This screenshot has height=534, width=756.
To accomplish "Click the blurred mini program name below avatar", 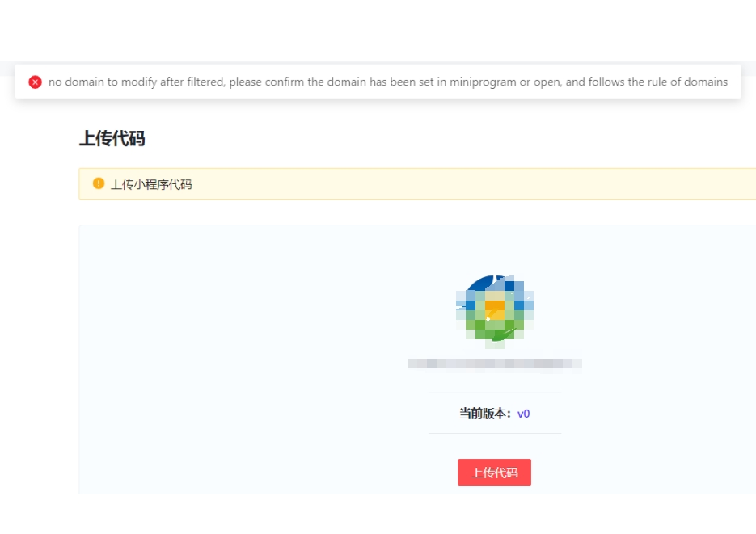I will 495,364.
